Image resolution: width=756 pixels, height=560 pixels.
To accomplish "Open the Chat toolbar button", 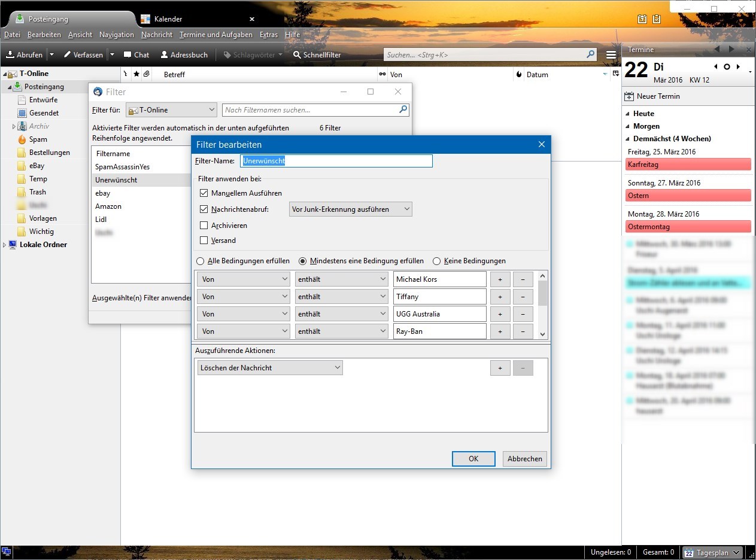I will 136,55.
